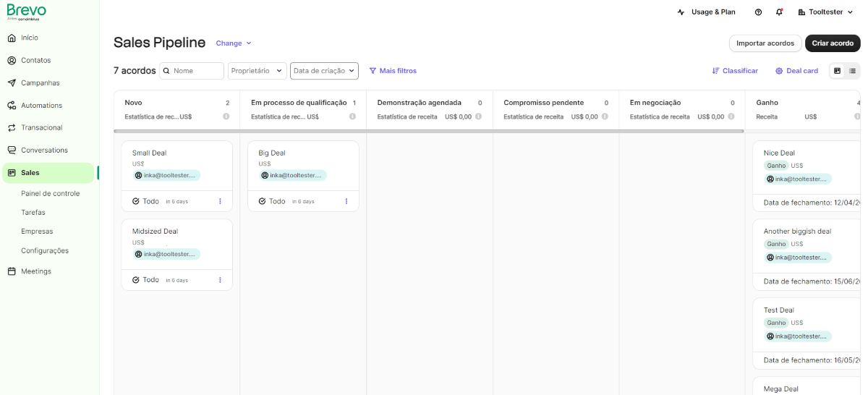Click info icon in Demonstração agendada column
The width and height of the screenshot is (868, 395).
pyautogui.click(x=479, y=116)
